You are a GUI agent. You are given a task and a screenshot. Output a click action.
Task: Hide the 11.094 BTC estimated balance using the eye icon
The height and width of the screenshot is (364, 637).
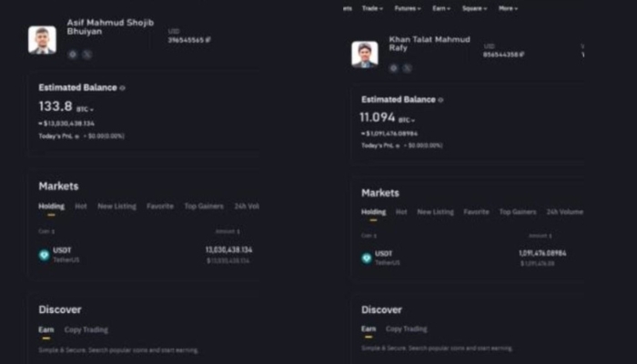(441, 99)
